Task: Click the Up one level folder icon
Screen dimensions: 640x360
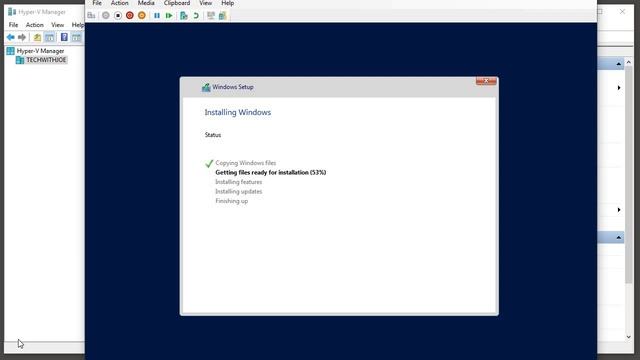Action: click(x=37, y=38)
